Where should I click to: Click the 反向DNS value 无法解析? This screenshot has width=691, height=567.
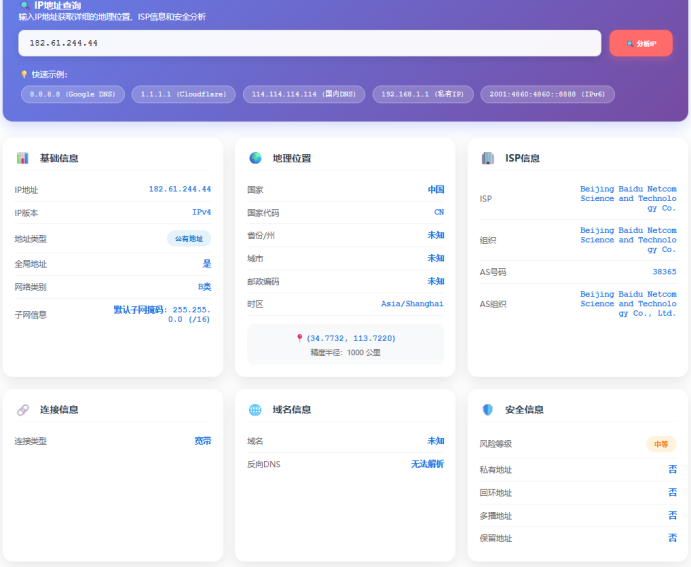tap(427, 464)
